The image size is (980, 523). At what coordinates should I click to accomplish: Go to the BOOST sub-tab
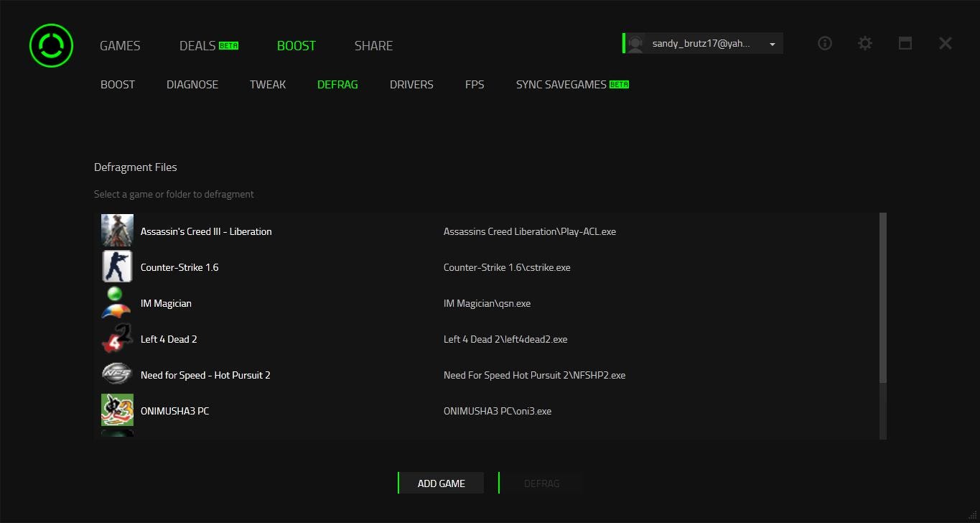[118, 84]
